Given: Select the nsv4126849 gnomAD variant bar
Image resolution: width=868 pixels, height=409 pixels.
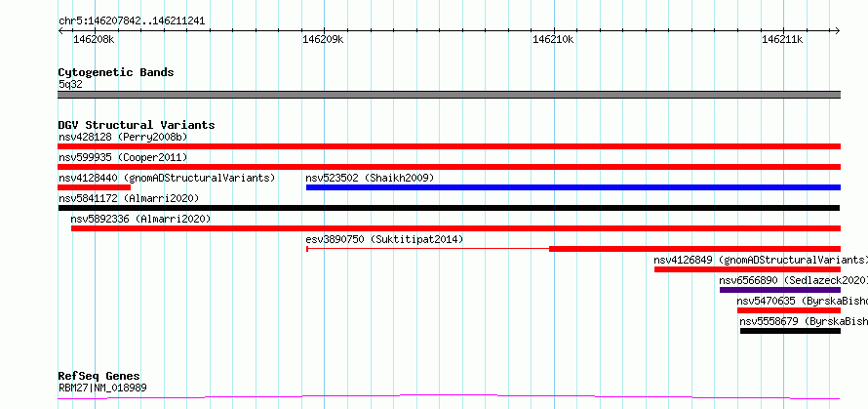Looking at the screenshot, I should [x=747, y=269].
